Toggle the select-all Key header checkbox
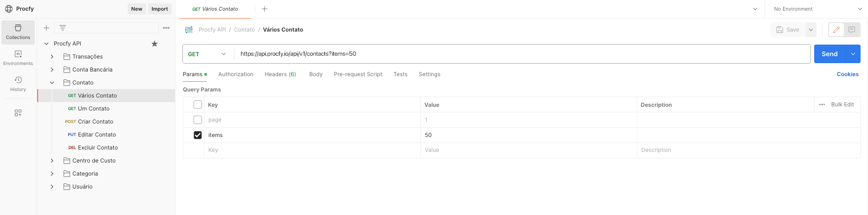The width and height of the screenshot is (868, 215). coord(198,104)
